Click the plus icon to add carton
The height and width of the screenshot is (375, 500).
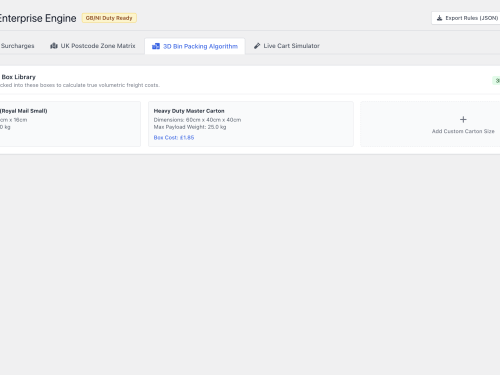pos(463,119)
